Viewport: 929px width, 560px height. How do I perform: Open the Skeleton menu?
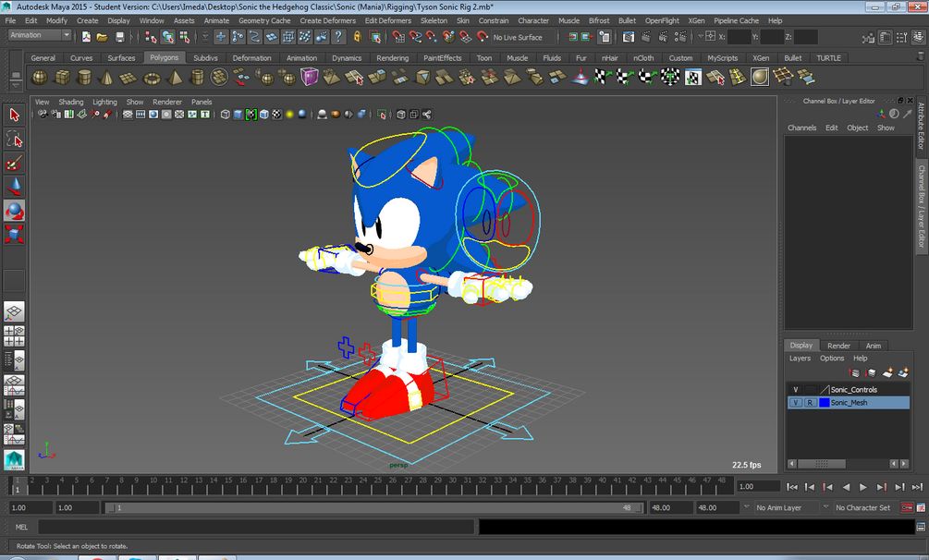pos(434,20)
